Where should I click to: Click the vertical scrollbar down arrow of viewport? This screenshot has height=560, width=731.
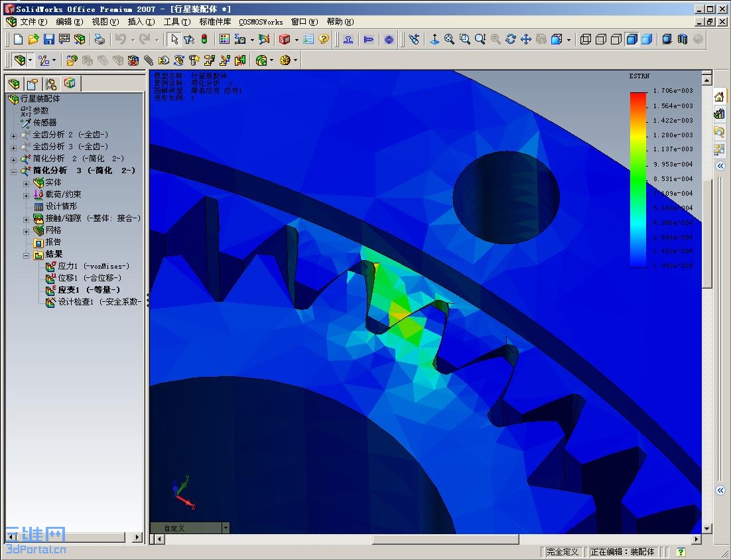point(706,529)
